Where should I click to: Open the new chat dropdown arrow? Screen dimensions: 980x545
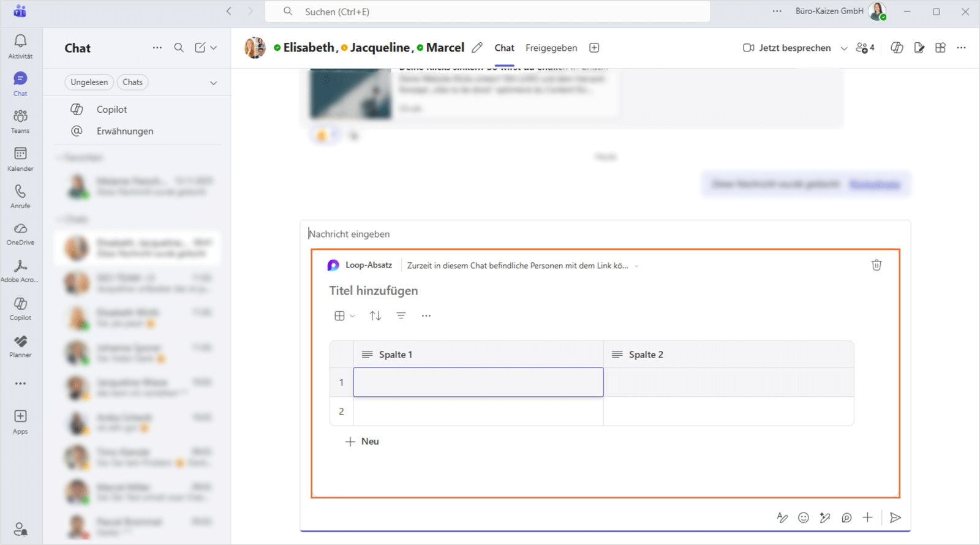click(x=214, y=48)
